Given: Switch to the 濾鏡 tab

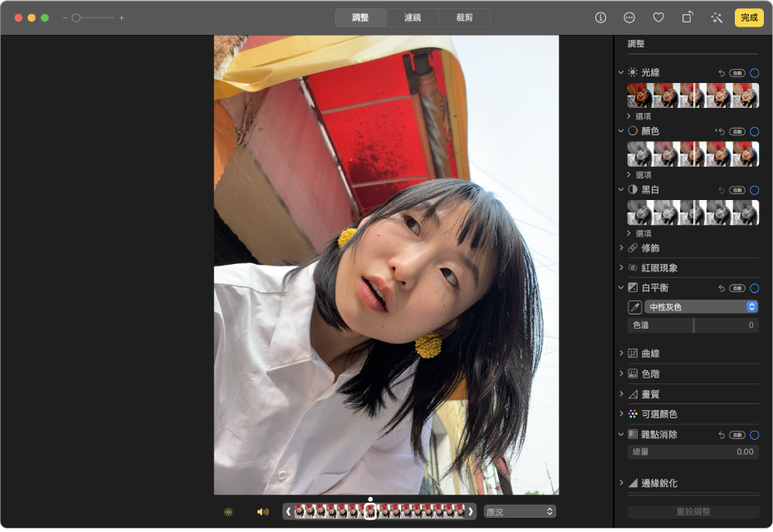Looking at the screenshot, I should (x=413, y=17).
